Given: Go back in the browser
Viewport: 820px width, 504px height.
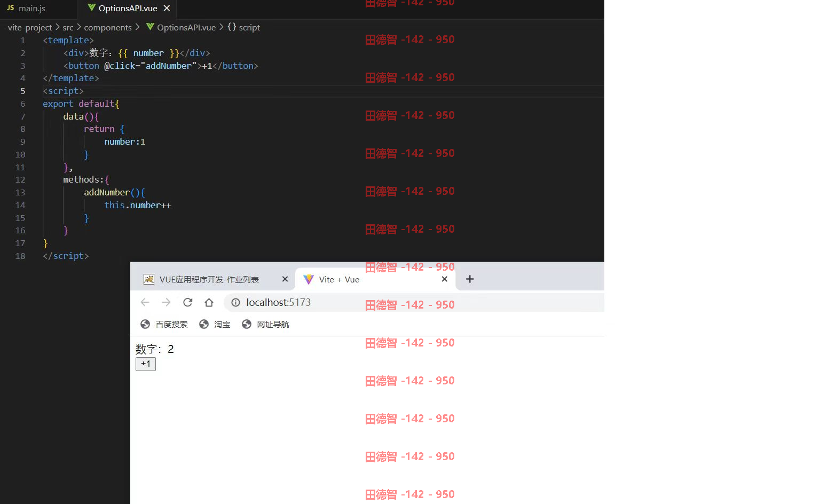Looking at the screenshot, I should click(x=145, y=303).
